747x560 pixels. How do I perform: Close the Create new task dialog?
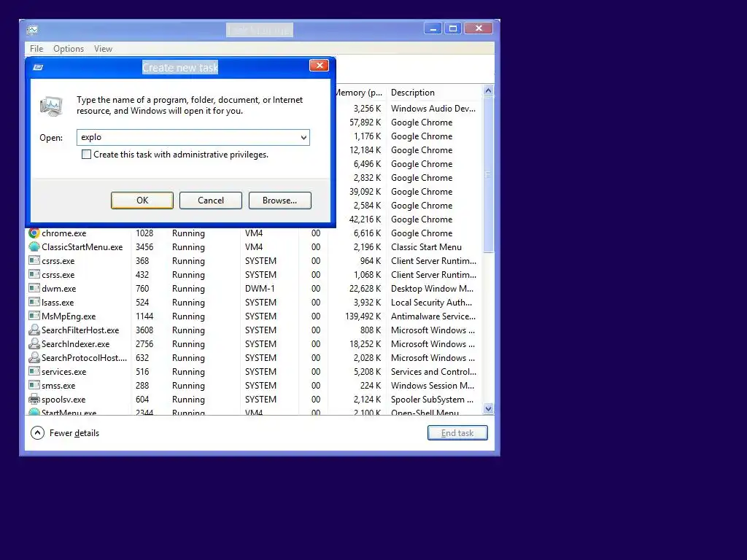(320, 65)
